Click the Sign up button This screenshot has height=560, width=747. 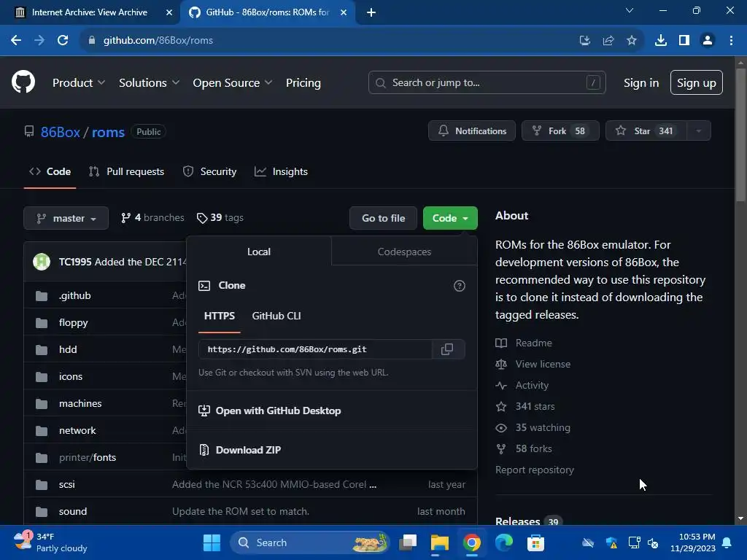[697, 83]
